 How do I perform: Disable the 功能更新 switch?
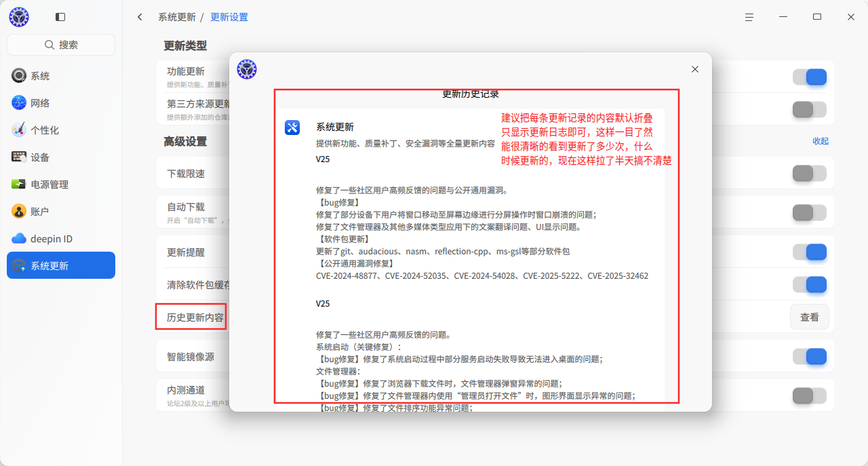point(810,77)
